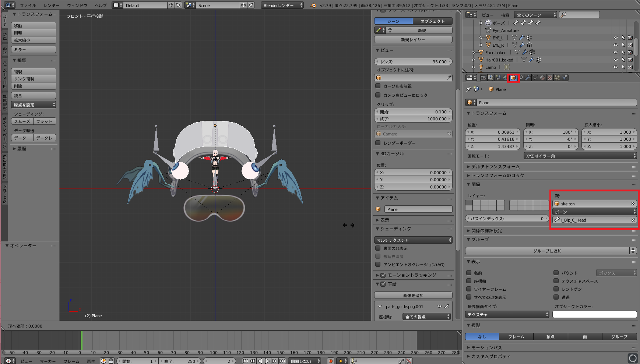
Task: Click the Lamp lightbulb icon in outliner
Action: click(481, 67)
